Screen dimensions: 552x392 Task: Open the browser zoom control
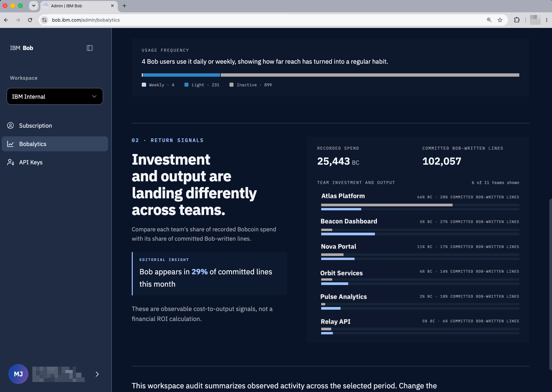click(x=489, y=20)
